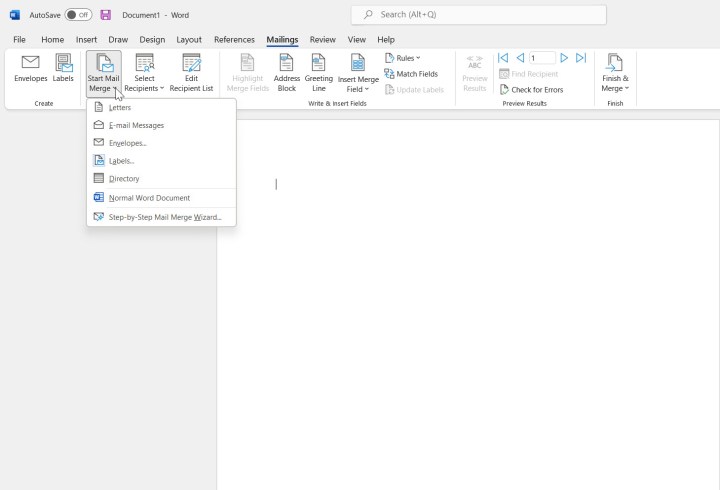Switch to the References tab
720x490 pixels.
tap(234, 40)
